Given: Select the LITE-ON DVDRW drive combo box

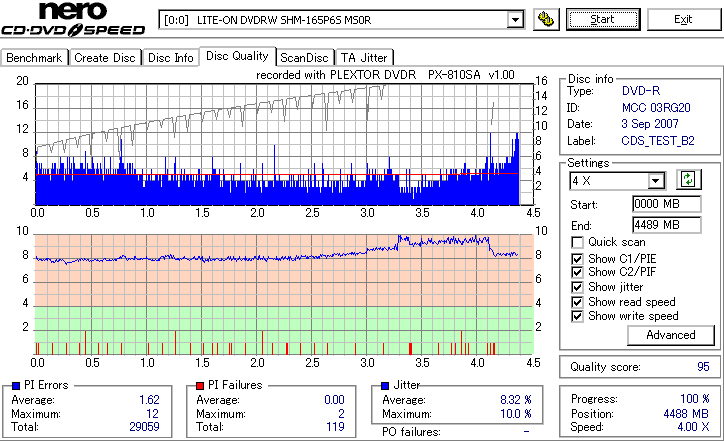Looking at the screenshot, I should [342, 20].
